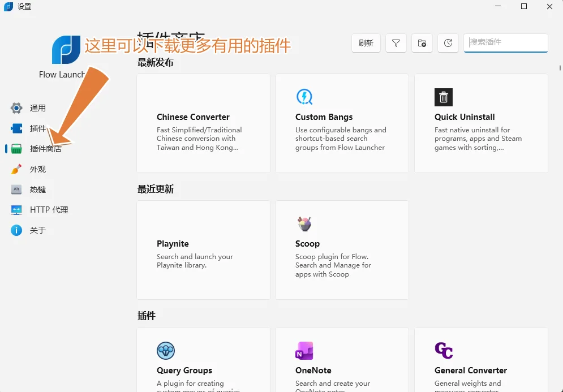
Task: Click 'Use configurable bangs' description text
Action: point(341,139)
